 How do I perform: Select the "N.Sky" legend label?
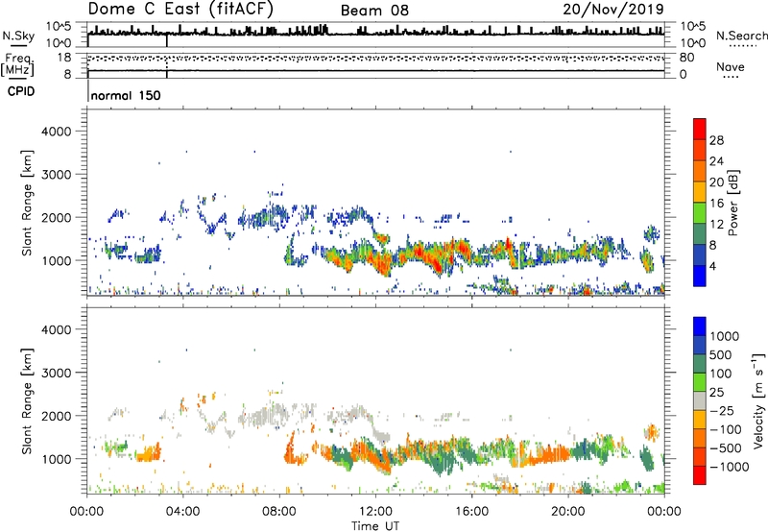(x=18, y=36)
